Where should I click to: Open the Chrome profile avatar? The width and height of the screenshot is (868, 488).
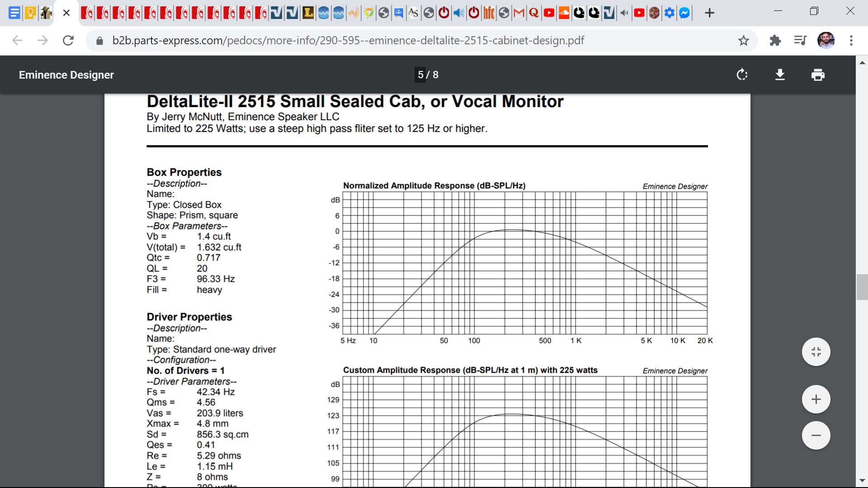(826, 40)
